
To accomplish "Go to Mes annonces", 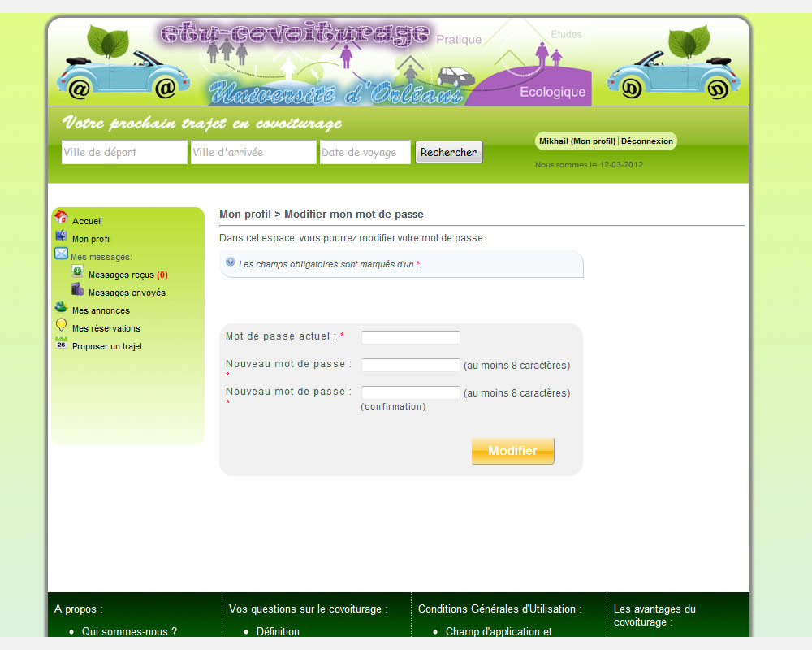I will pyautogui.click(x=101, y=310).
